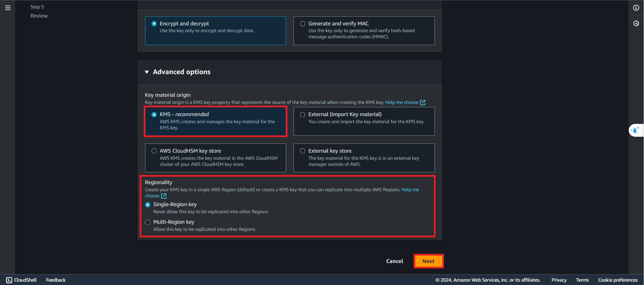
Task: Open Cookie preferences in the footer
Action: click(618, 280)
